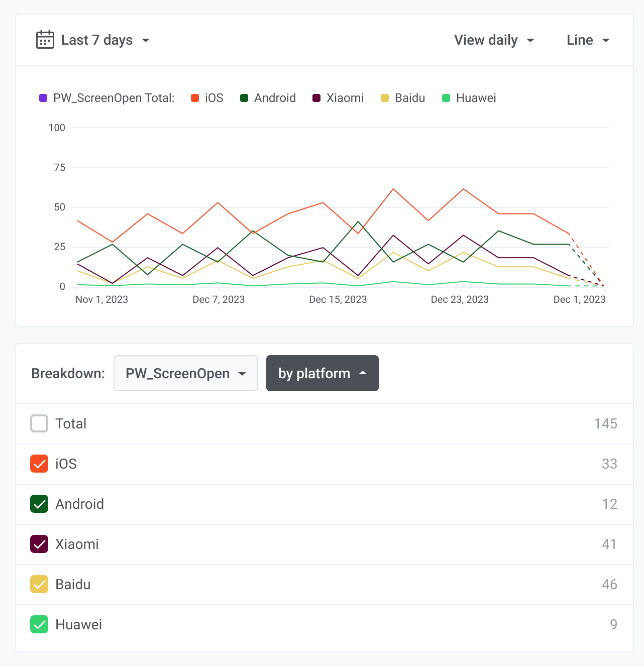
Task: Click the purple PW_ScreenOpen Total legend marker
Action: (x=43, y=98)
